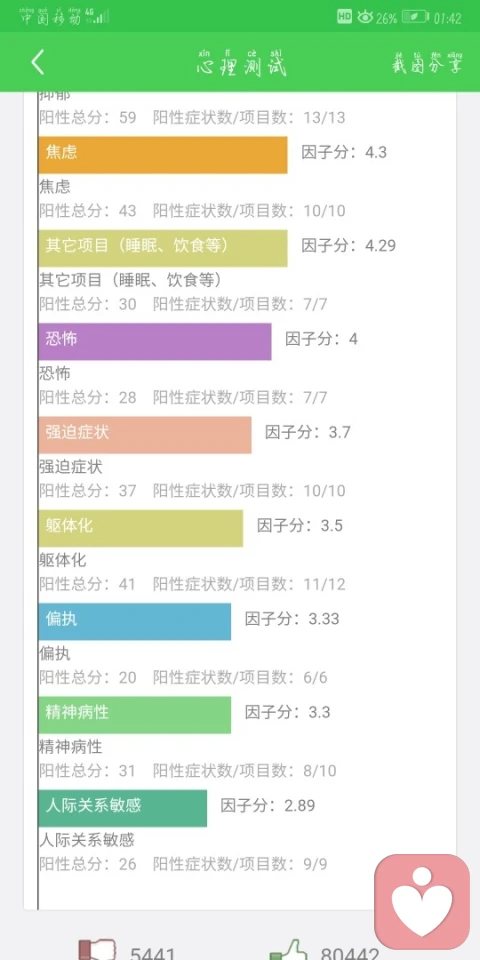Tap the thumbs-down icon near 5441
The image size is (480, 960).
(x=97, y=950)
